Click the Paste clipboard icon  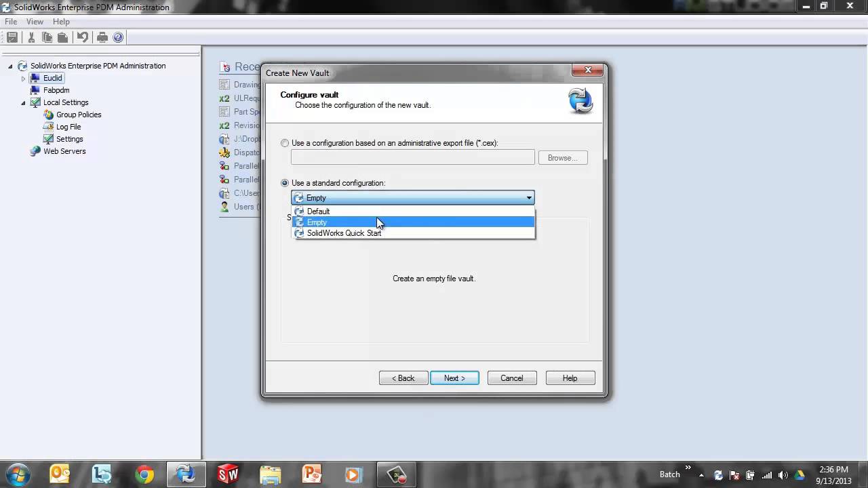(x=62, y=37)
